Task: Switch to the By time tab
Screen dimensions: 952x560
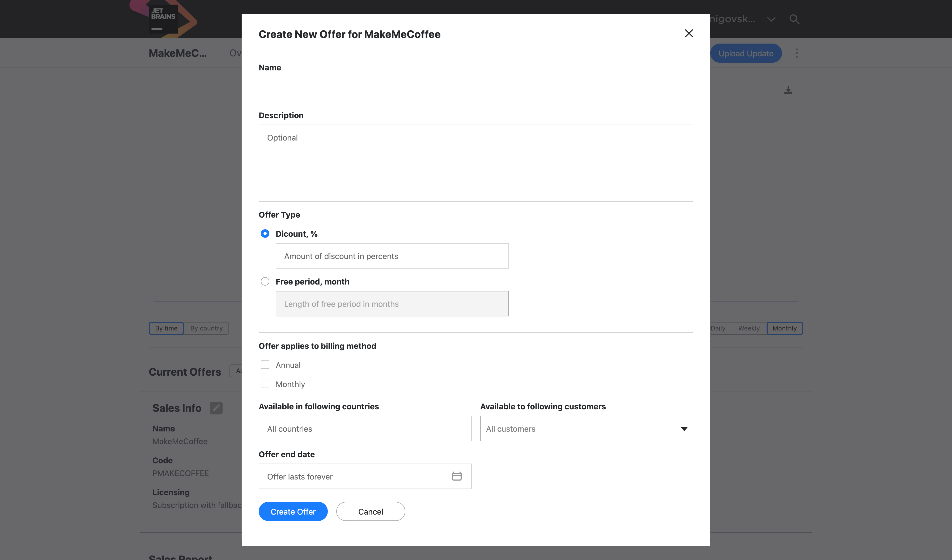Action: [x=166, y=328]
